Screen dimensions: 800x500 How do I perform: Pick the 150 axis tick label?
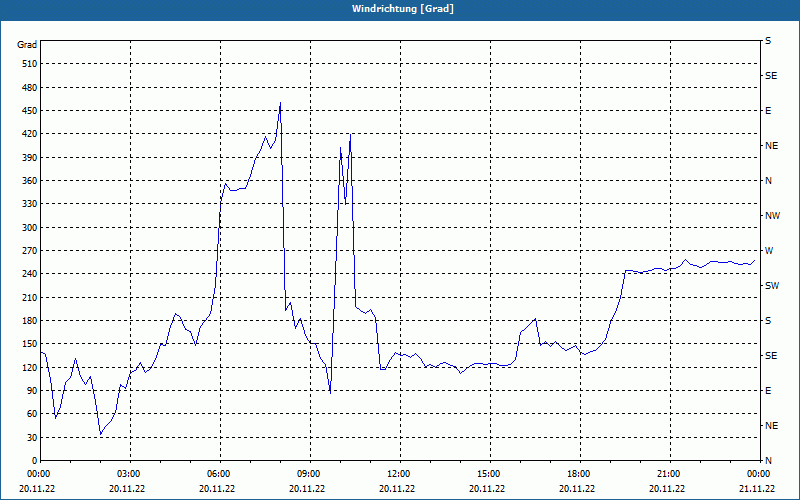tap(30, 344)
